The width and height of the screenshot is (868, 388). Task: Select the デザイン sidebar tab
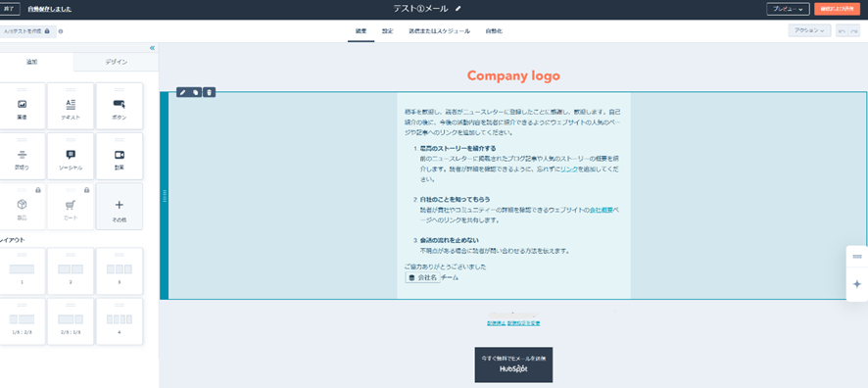coord(117,62)
